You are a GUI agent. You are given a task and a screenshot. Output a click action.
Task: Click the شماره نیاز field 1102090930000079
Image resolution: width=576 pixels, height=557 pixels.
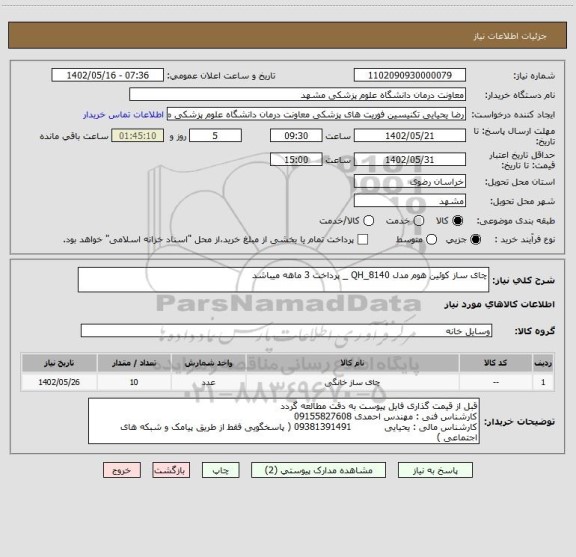[410, 75]
